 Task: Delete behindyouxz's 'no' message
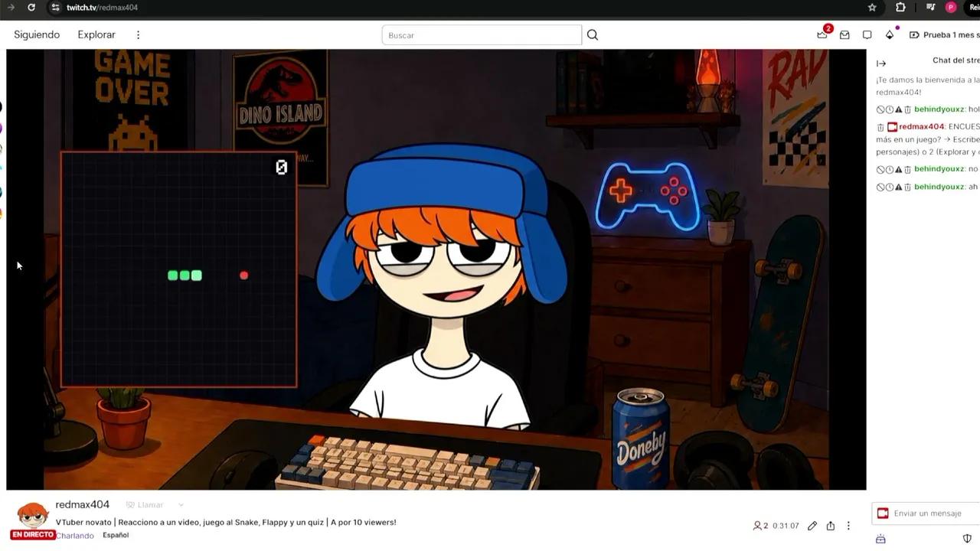(x=908, y=169)
